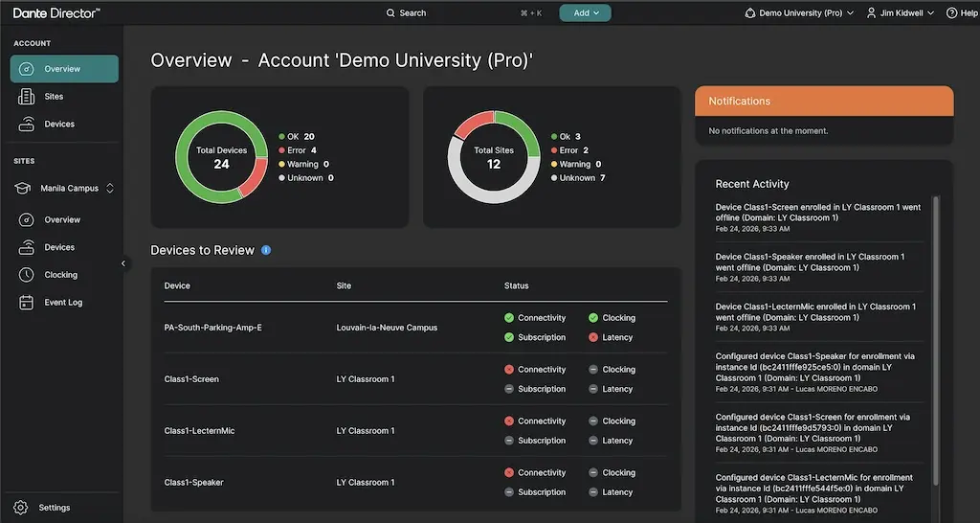
Task: Click the red Error segment of Total Devices chart
Action: 256,180
